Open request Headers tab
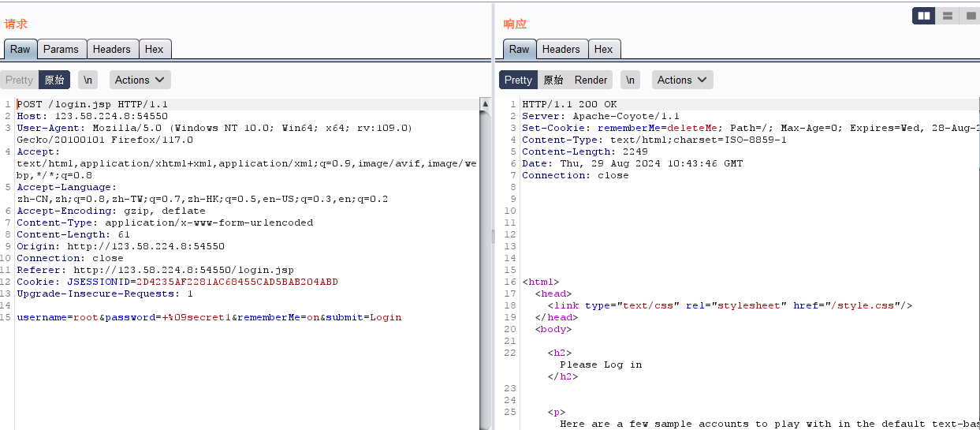Screen dimensions: 980x430 (x=112, y=49)
